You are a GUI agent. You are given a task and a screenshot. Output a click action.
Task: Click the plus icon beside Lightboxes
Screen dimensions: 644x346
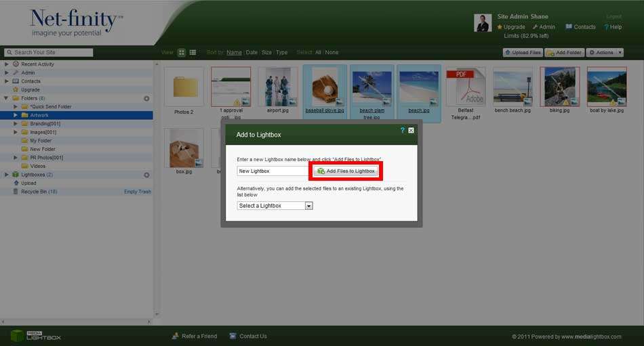pos(146,175)
